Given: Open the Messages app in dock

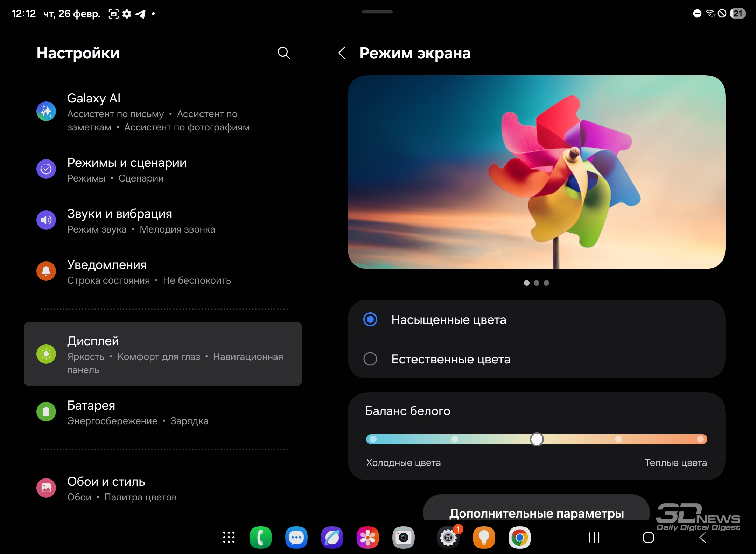Looking at the screenshot, I should (x=296, y=538).
